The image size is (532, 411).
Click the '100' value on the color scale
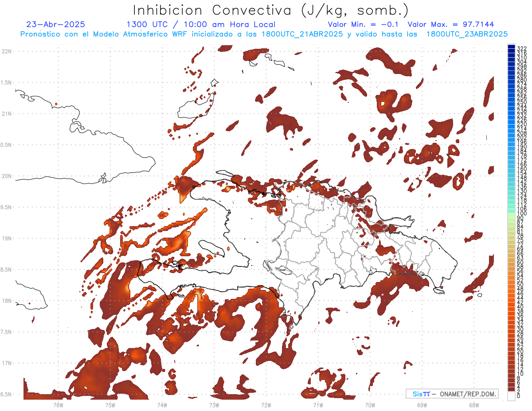[522, 214]
